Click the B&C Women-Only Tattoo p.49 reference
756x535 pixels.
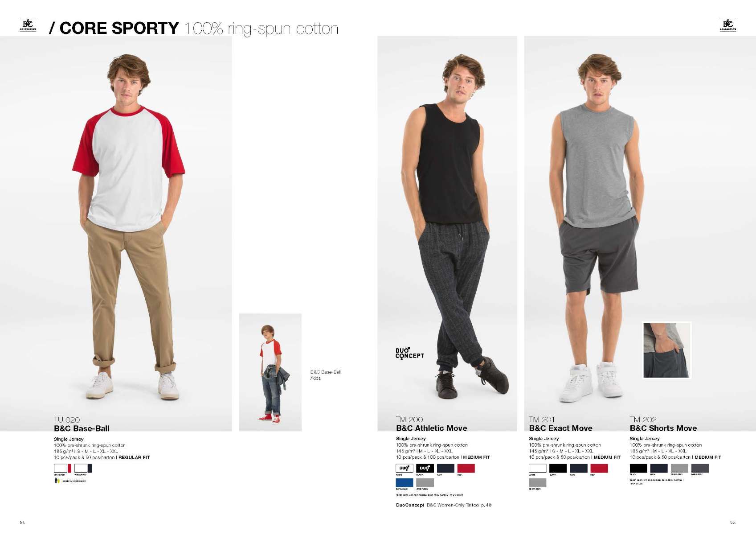coord(459,505)
